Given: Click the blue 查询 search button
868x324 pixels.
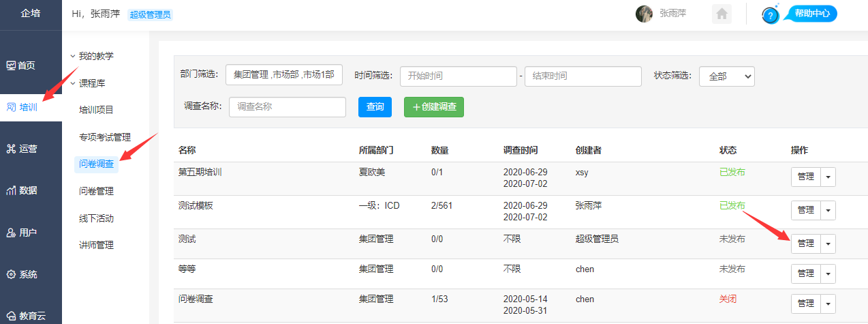Looking at the screenshot, I should tap(375, 107).
